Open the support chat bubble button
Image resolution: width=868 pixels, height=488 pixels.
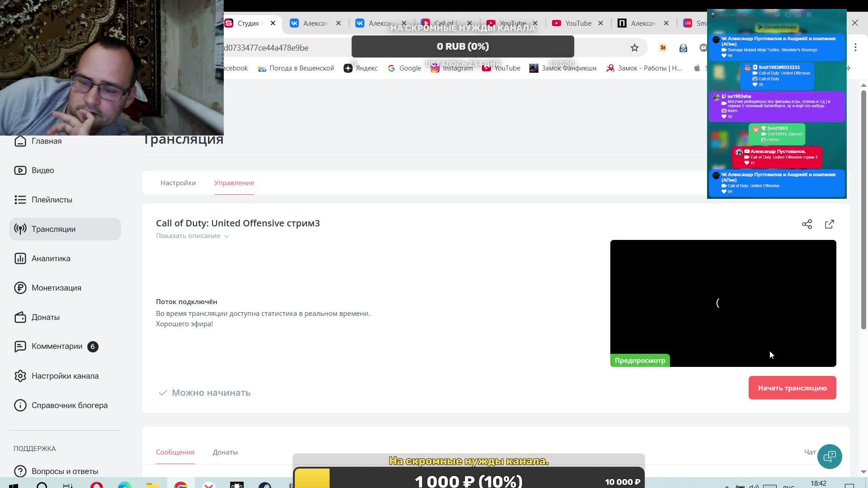pos(830,456)
